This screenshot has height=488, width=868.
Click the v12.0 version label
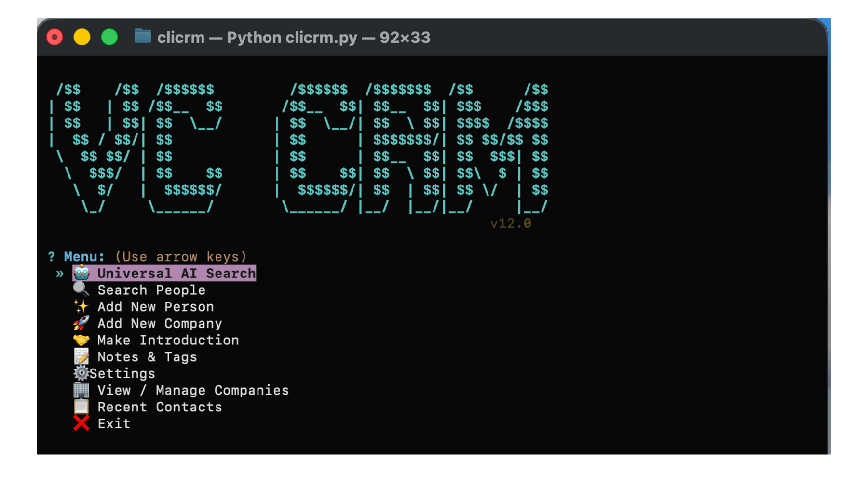pos(511,224)
